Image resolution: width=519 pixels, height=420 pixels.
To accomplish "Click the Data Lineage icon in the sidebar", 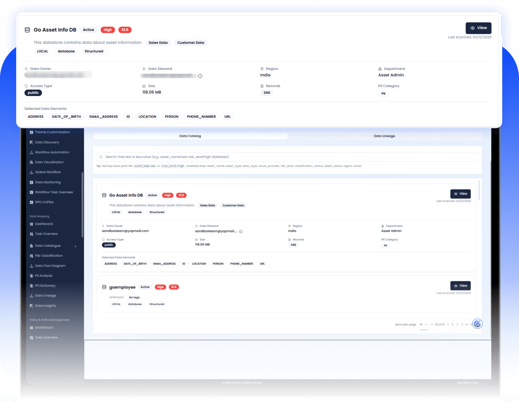I will (x=32, y=296).
